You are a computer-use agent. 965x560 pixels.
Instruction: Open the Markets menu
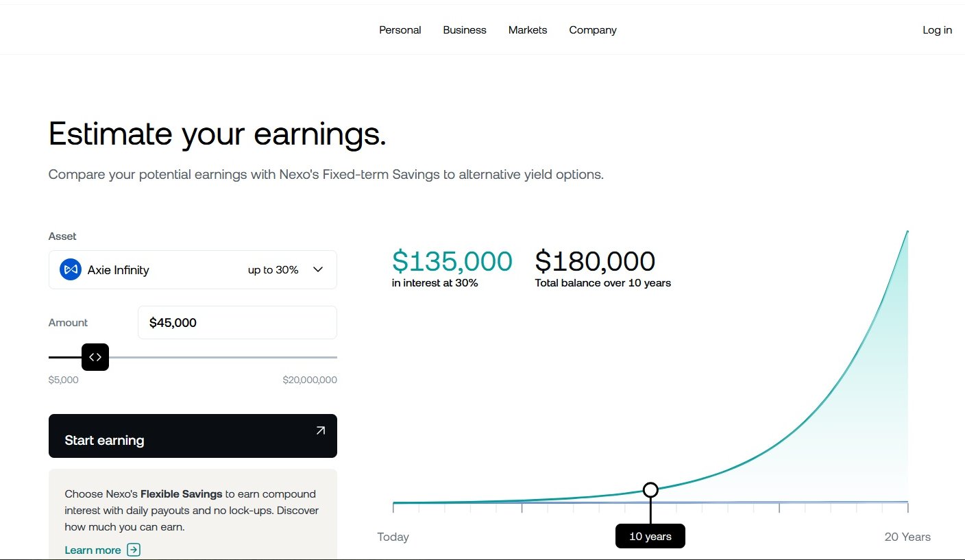pos(528,30)
